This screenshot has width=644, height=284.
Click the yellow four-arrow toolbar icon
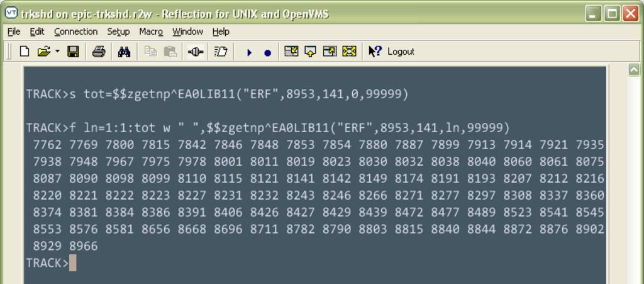(x=349, y=52)
